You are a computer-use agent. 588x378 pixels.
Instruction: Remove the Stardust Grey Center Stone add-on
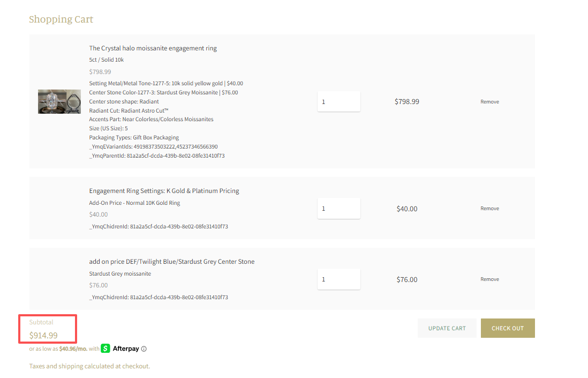[x=489, y=279]
